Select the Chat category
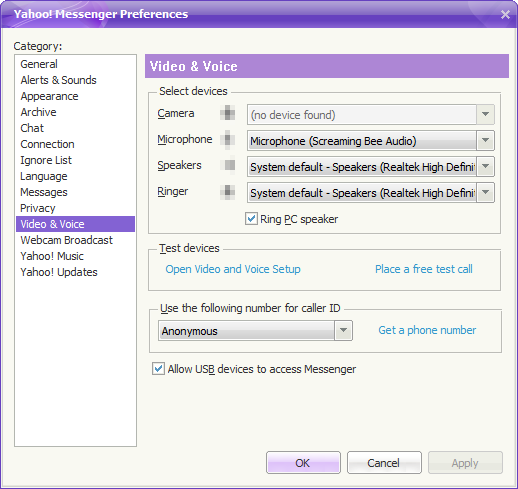 click(x=75, y=128)
